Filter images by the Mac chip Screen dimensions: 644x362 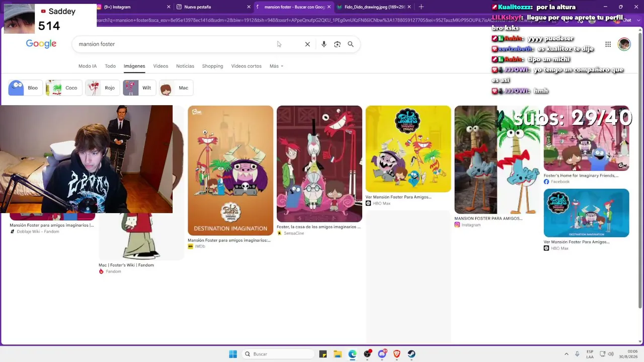pos(176,88)
